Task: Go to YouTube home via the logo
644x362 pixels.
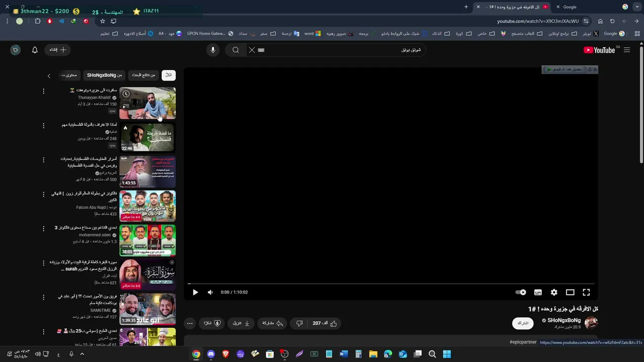Action: coord(599,50)
